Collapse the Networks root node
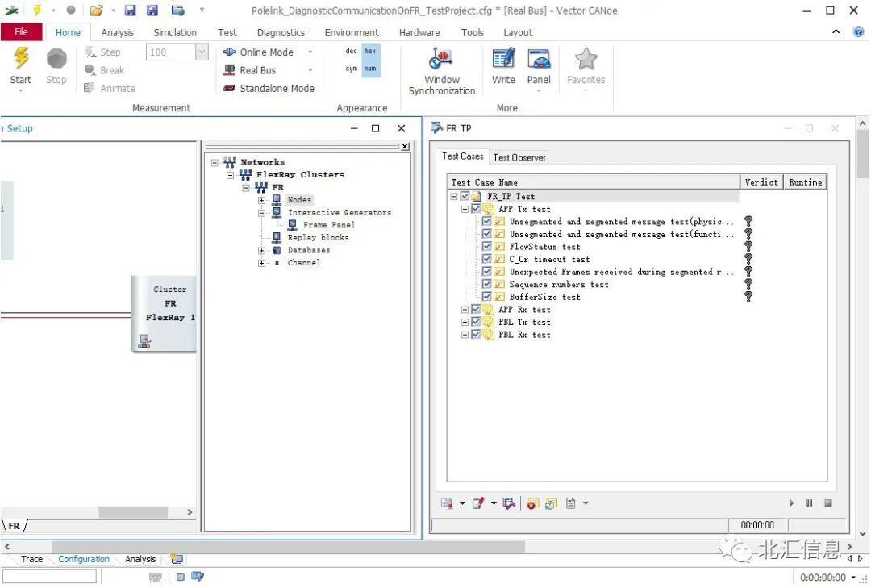Image resolution: width=871 pixels, height=588 pixels. tap(215, 162)
